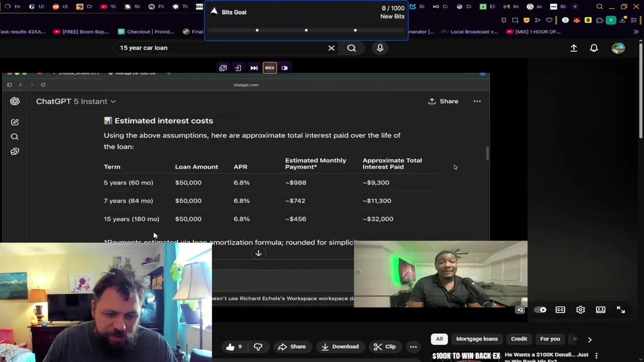Click the heart icon in browser toolbar
This screenshot has height=362, width=644.
[x=549, y=20]
